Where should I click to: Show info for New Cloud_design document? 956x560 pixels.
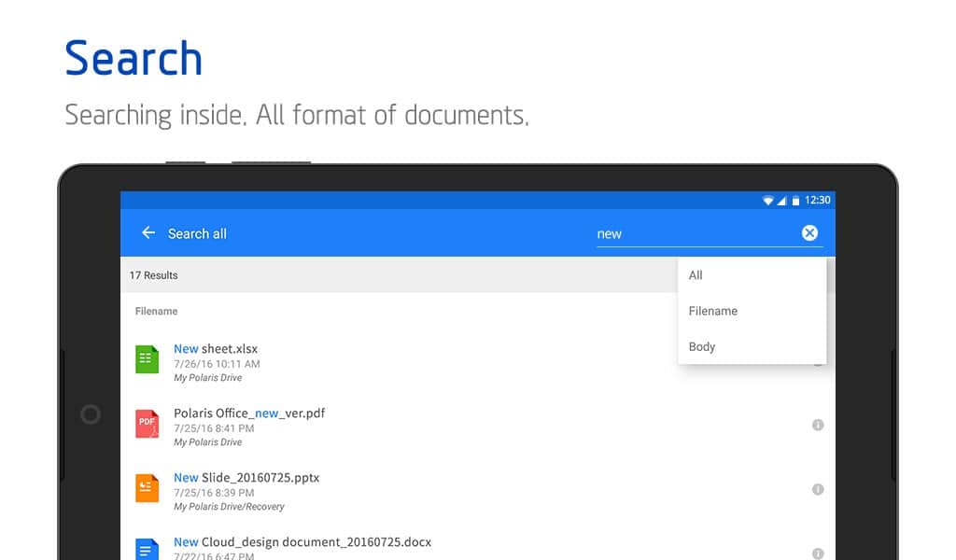(x=818, y=553)
